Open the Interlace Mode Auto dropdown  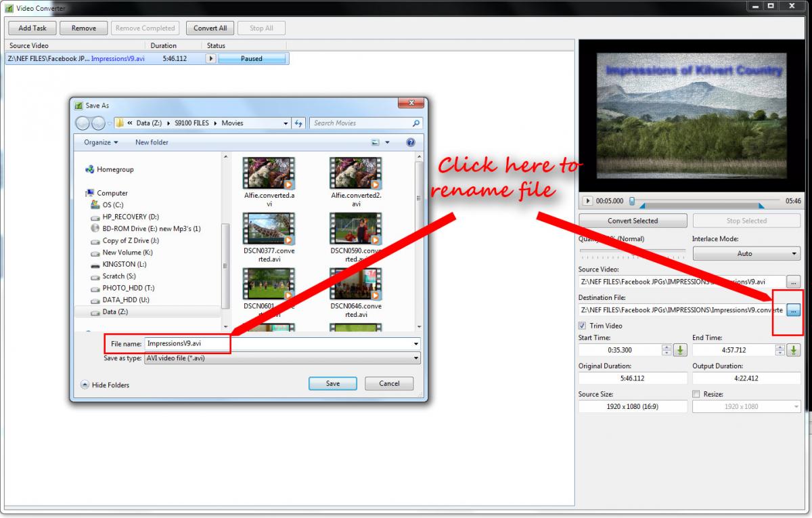(746, 253)
